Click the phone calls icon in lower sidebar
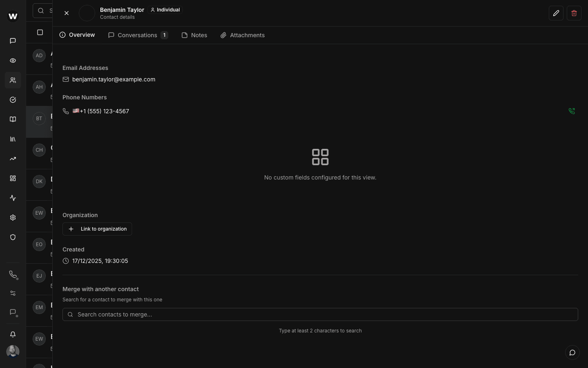Viewport: 588px width, 368px height. pyautogui.click(x=13, y=274)
